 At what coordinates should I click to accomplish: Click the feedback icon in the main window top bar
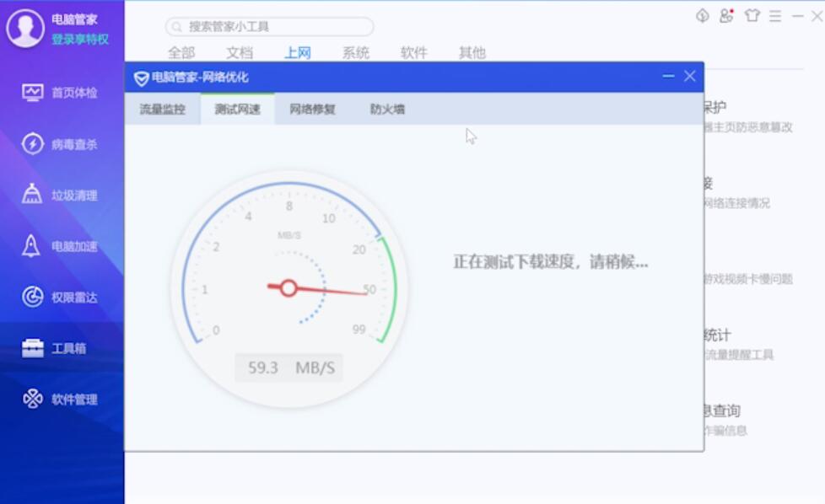pos(703,16)
